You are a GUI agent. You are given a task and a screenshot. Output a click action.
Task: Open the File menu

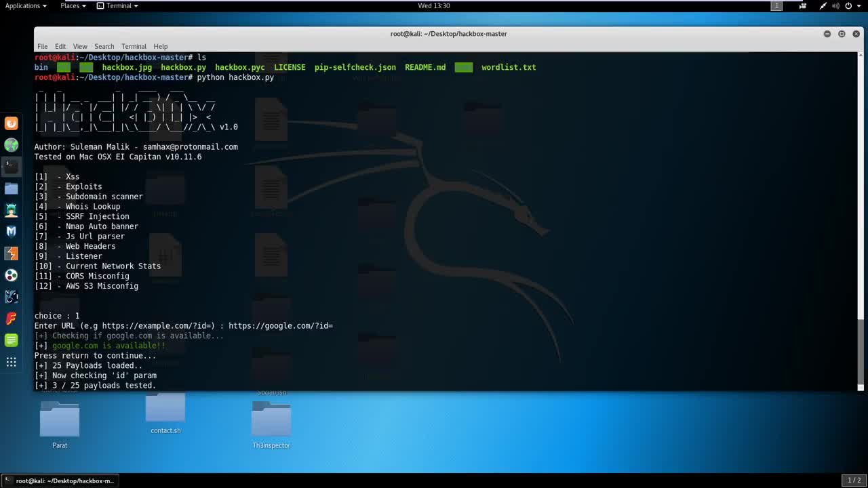tap(42, 46)
